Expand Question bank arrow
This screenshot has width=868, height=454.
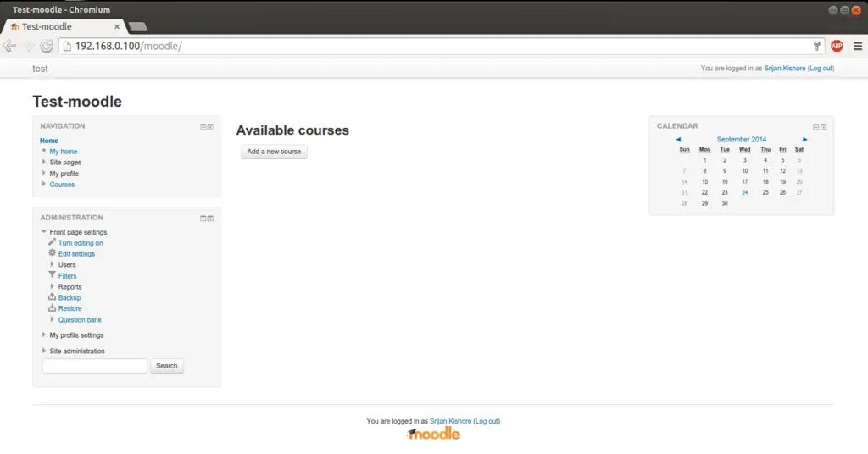click(x=53, y=319)
